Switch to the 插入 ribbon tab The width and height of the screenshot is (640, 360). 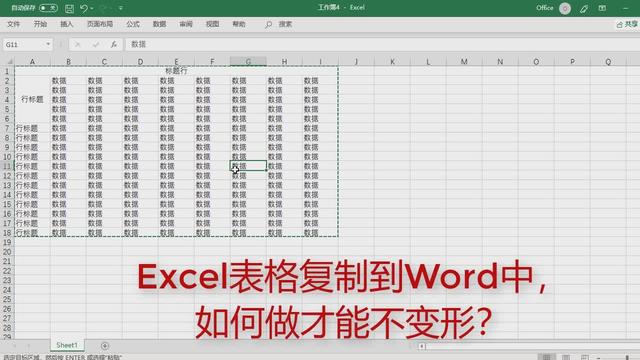click(x=67, y=24)
